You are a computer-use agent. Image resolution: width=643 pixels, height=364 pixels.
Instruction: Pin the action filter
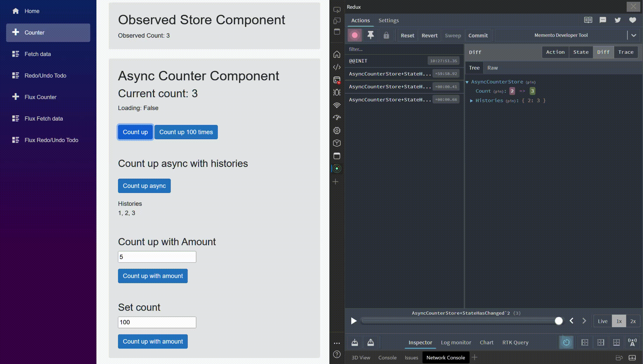click(371, 35)
